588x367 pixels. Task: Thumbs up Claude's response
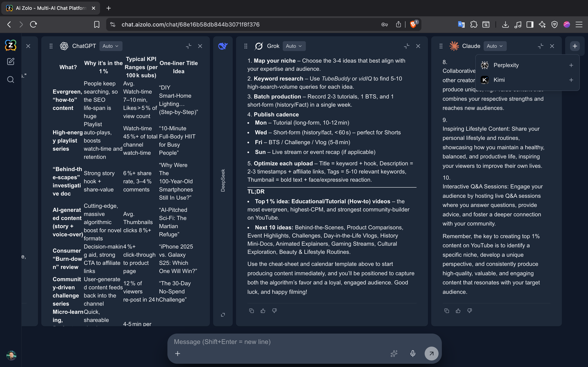click(x=458, y=311)
